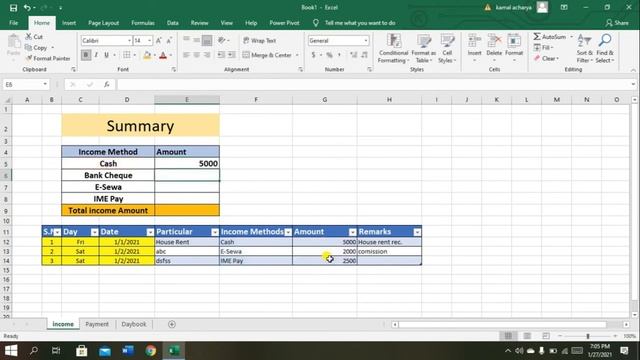Image resolution: width=640 pixels, height=360 pixels.
Task: Click the Insert Function fx icon
Action: pyautogui.click(x=107, y=84)
